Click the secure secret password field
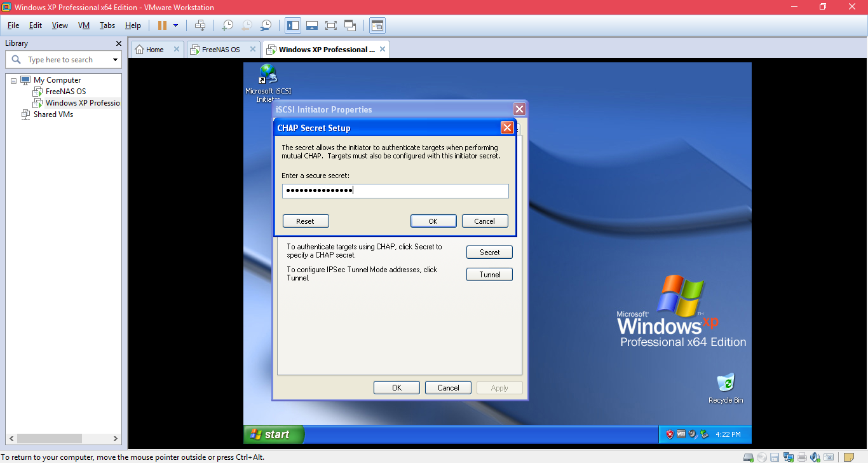868x463 pixels. [395, 191]
